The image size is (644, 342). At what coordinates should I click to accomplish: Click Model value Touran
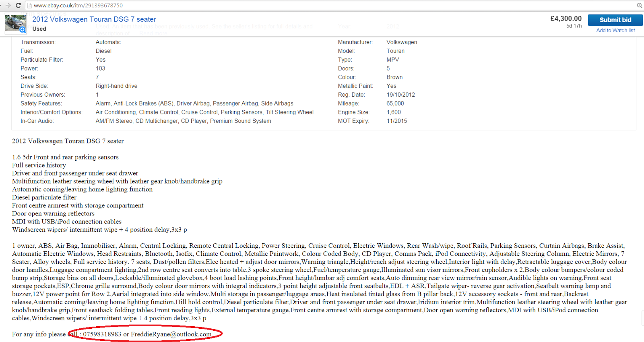395,51
